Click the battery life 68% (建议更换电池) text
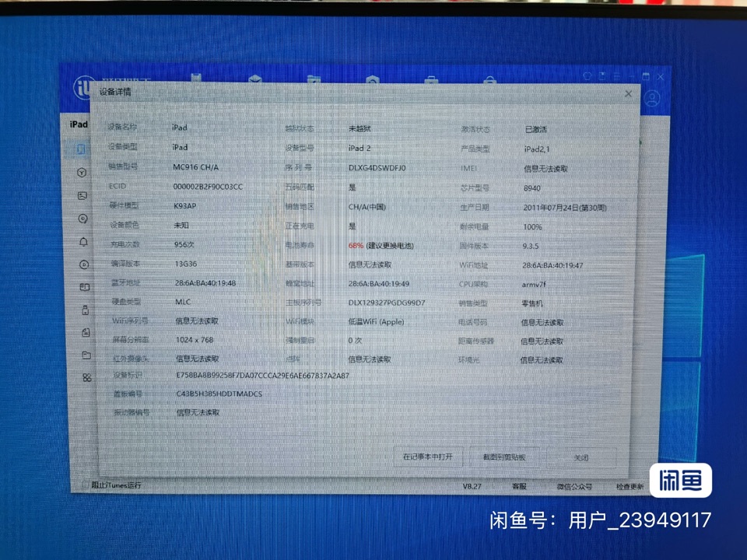This screenshot has width=747, height=560. pos(381,245)
